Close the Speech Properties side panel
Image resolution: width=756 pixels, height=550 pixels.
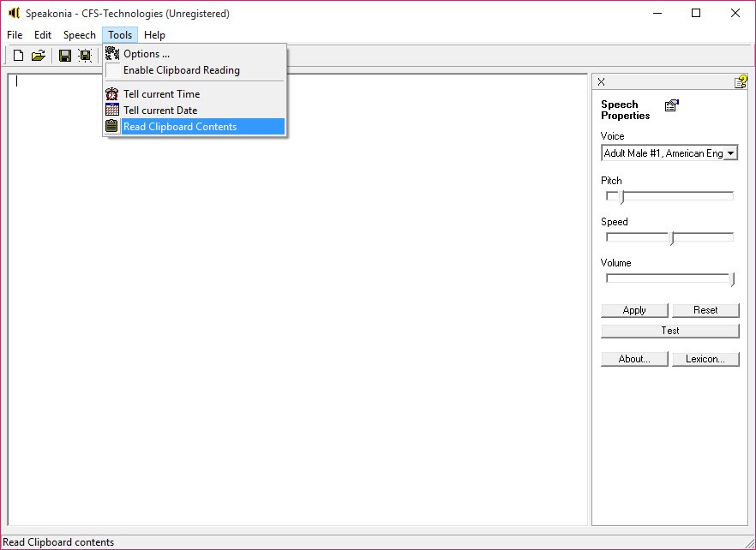(601, 82)
